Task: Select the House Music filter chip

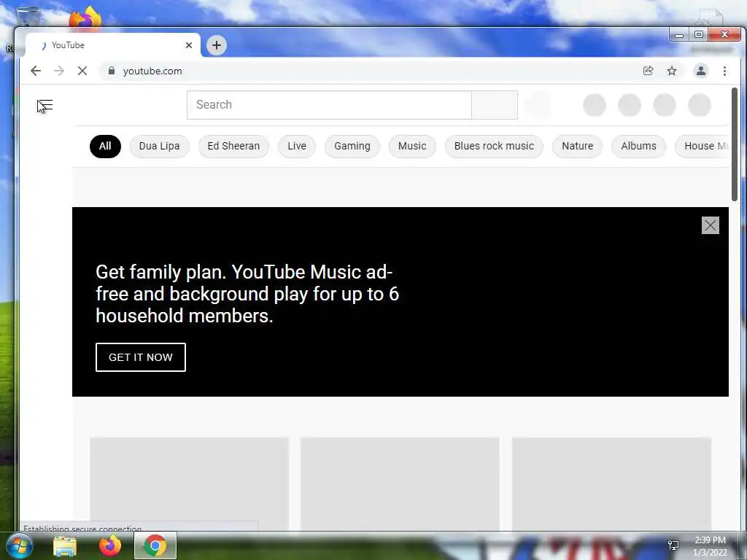Action: click(x=703, y=146)
